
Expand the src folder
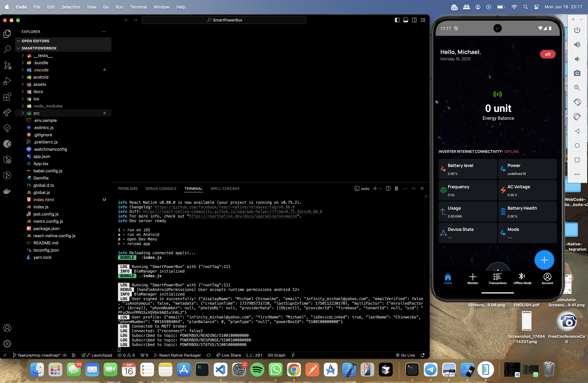36,113
